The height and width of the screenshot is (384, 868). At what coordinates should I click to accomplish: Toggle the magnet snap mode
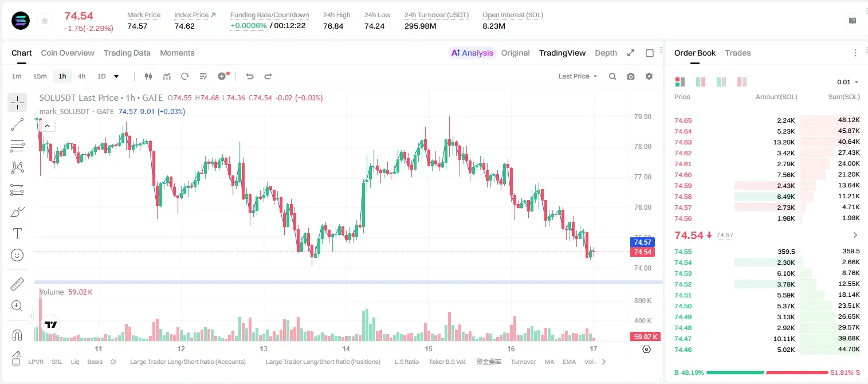pos(17,335)
